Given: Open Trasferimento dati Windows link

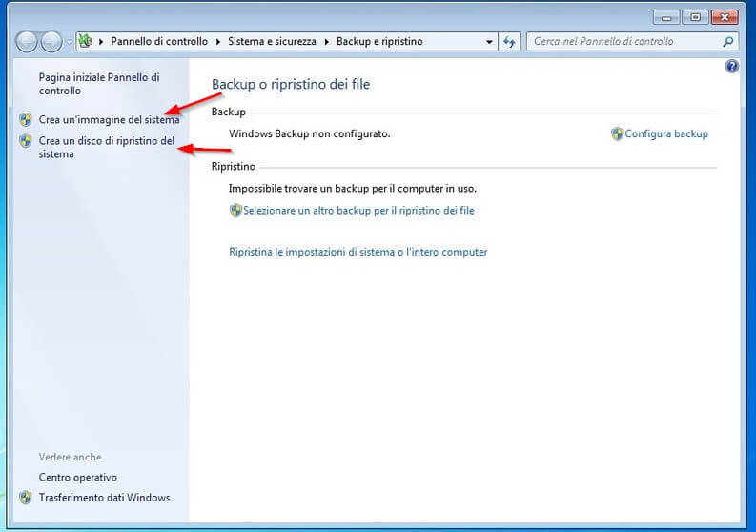Looking at the screenshot, I should [104, 498].
